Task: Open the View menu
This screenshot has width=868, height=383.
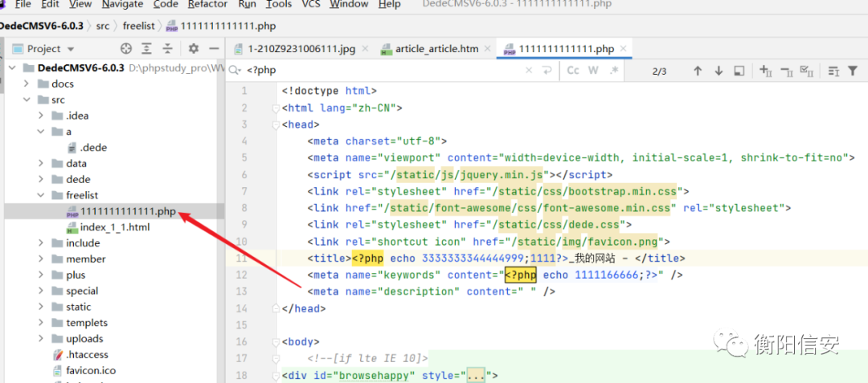Action: click(x=80, y=5)
